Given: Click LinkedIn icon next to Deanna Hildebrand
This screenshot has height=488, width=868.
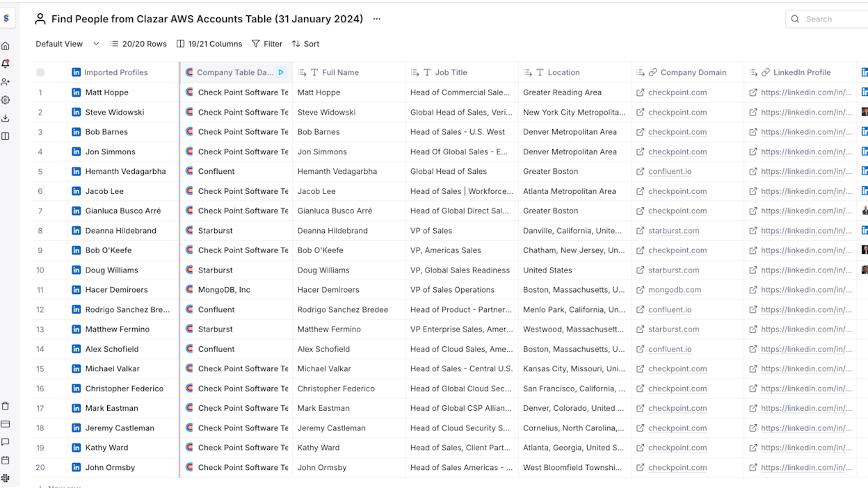Looking at the screenshot, I should point(77,231).
